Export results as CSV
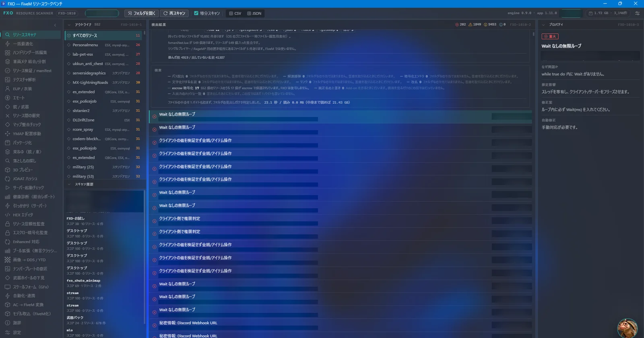 235,13
